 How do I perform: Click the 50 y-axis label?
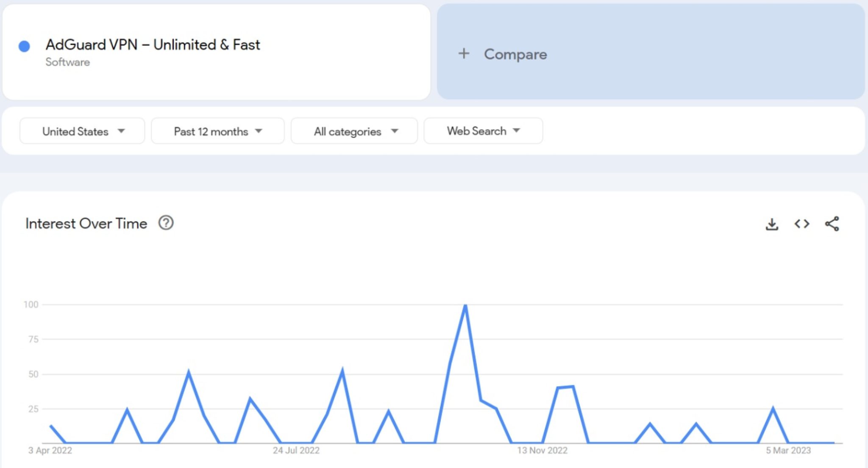point(33,374)
